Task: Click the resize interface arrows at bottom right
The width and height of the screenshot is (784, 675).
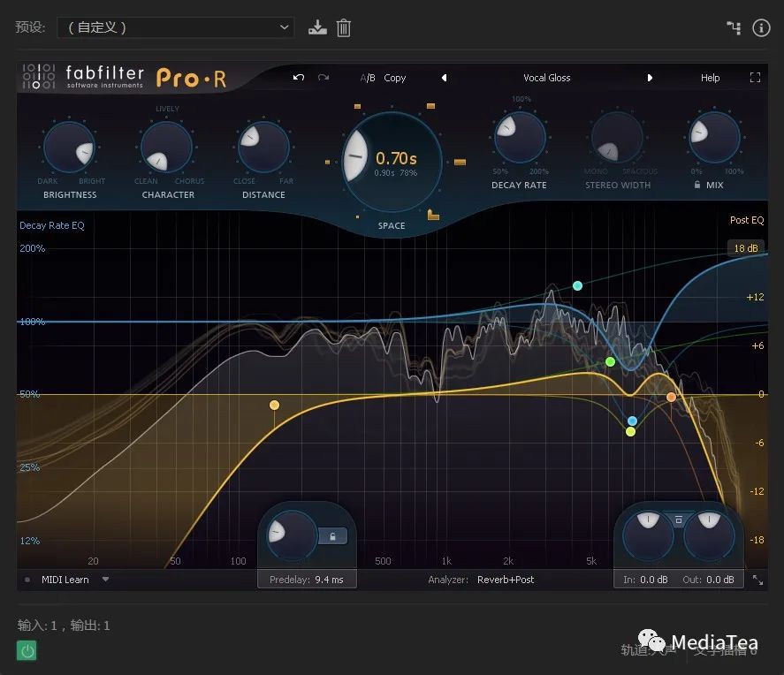Action: pos(757,580)
